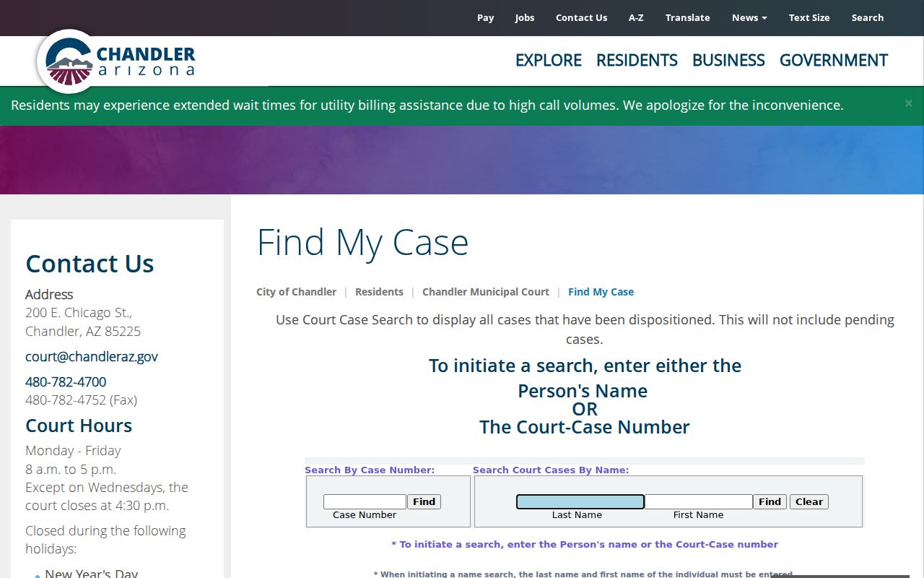
Task: Click the Translate option
Action: [x=688, y=18]
